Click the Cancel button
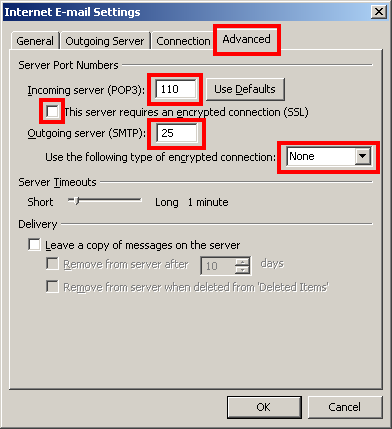 tap(345, 407)
